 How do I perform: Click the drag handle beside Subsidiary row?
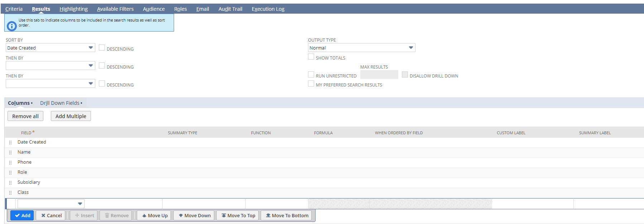(10, 183)
